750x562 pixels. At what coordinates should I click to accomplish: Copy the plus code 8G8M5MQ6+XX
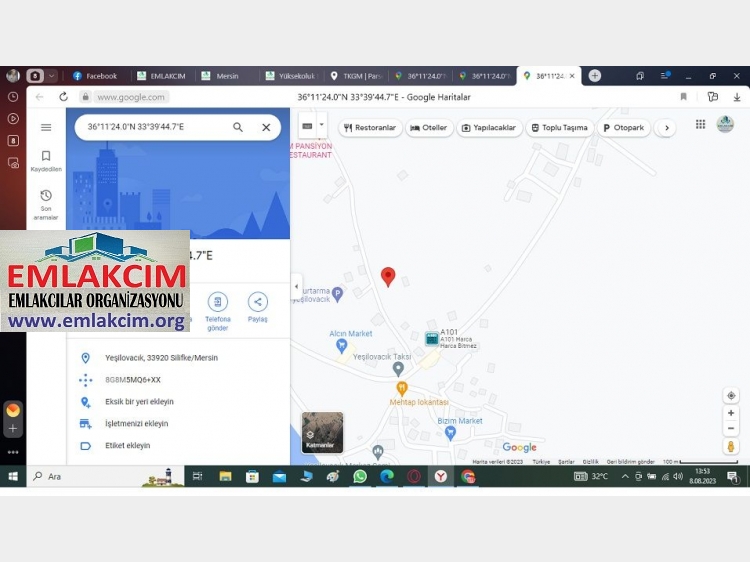click(x=133, y=380)
